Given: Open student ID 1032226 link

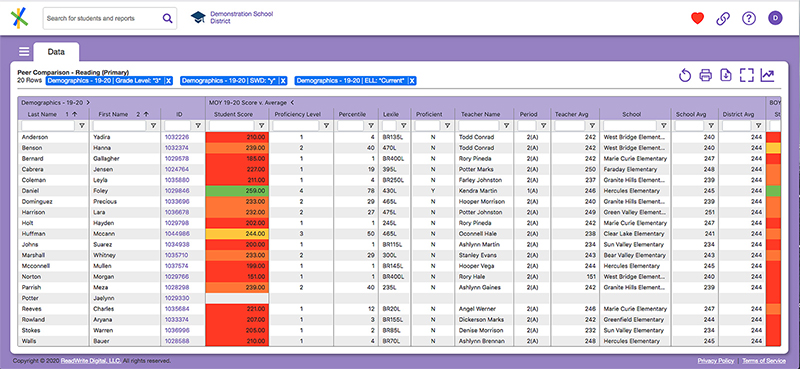Looking at the screenshot, I should point(177,137).
